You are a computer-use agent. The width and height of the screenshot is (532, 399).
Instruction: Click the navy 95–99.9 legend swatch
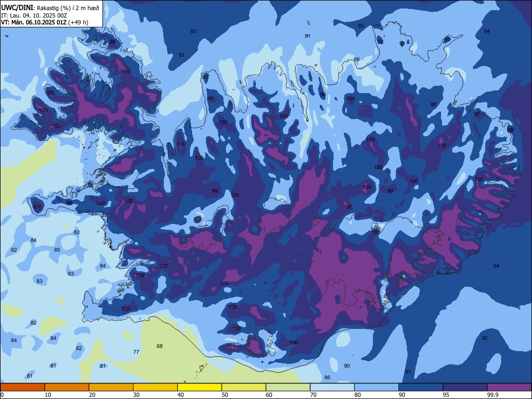(465, 387)
